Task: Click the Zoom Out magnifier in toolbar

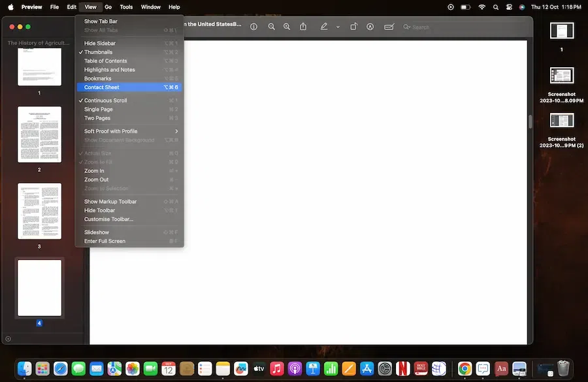Action: tap(272, 27)
